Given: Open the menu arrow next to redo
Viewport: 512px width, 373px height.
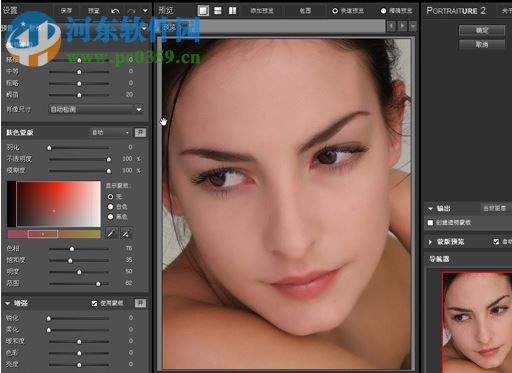Looking at the screenshot, I should point(145,11).
